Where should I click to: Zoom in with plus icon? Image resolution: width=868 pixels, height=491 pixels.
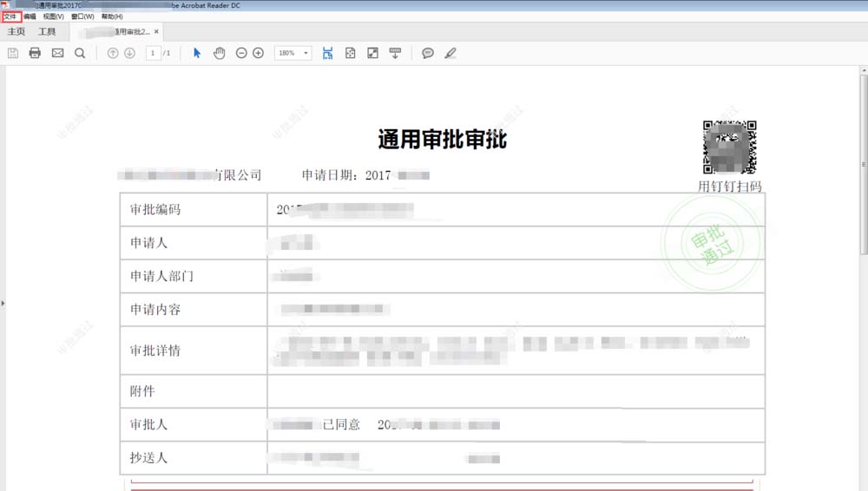point(258,53)
